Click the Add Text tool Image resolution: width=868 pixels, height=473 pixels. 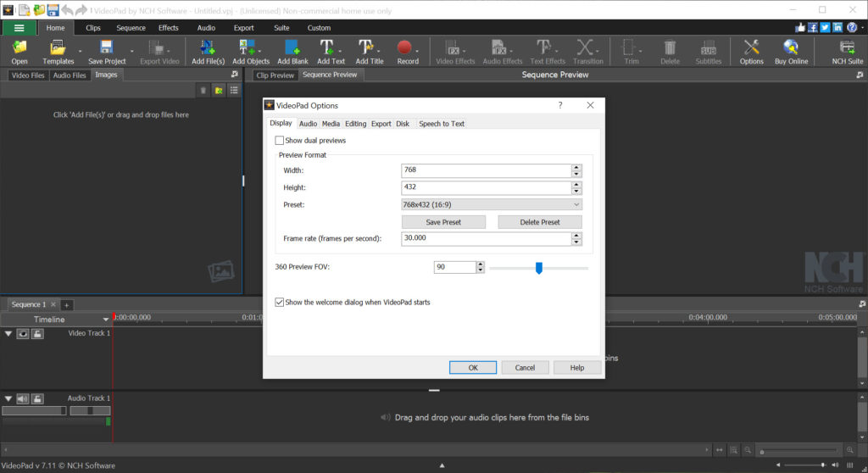point(331,52)
